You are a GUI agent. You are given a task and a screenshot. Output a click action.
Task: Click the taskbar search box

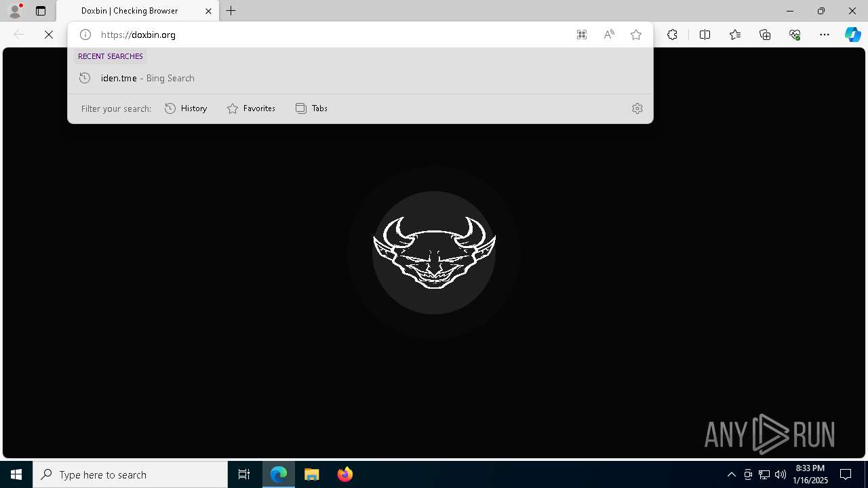pos(130,474)
